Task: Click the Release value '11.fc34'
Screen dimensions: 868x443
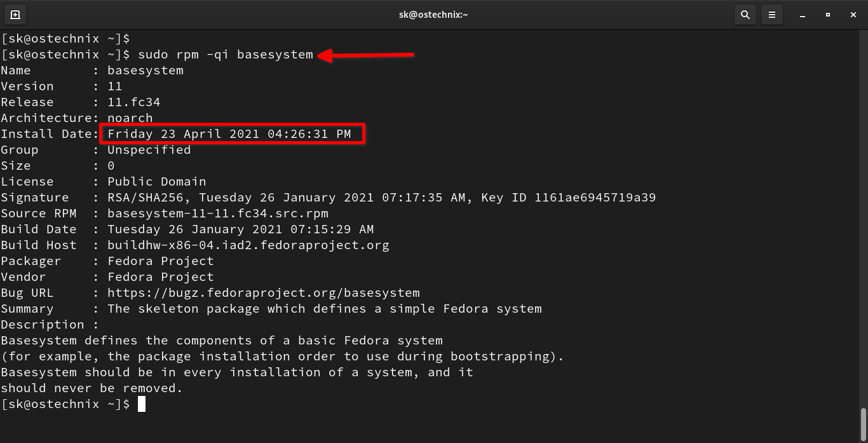Action: click(x=134, y=102)
